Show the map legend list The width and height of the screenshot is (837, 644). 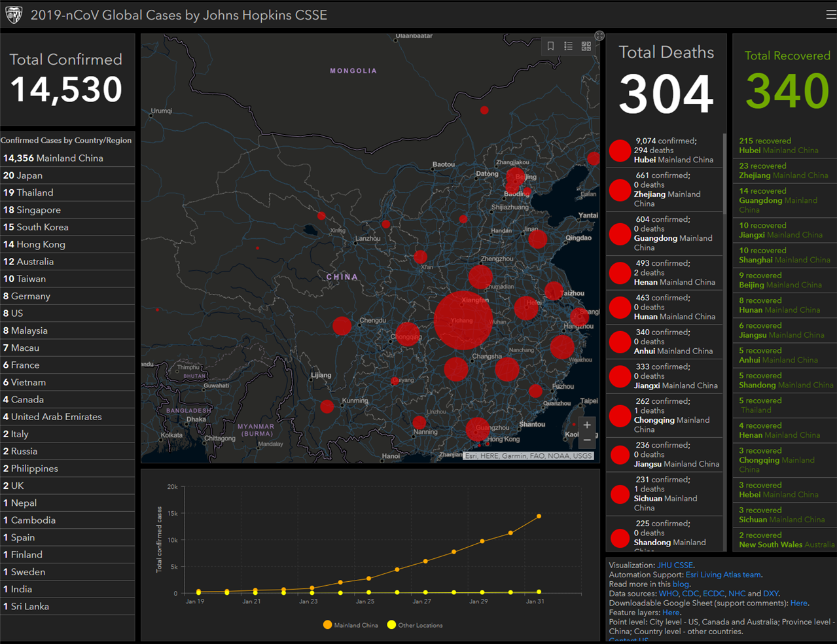coord(568,46)
